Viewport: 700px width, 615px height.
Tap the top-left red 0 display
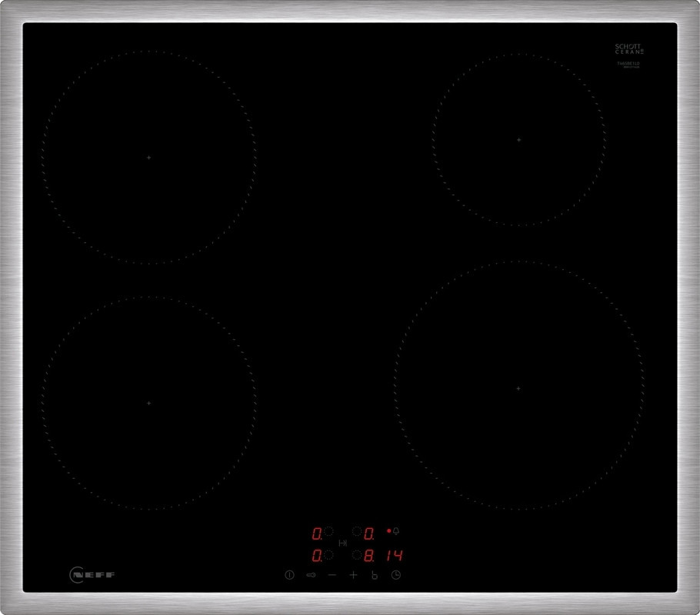click(x=316, y=532)
